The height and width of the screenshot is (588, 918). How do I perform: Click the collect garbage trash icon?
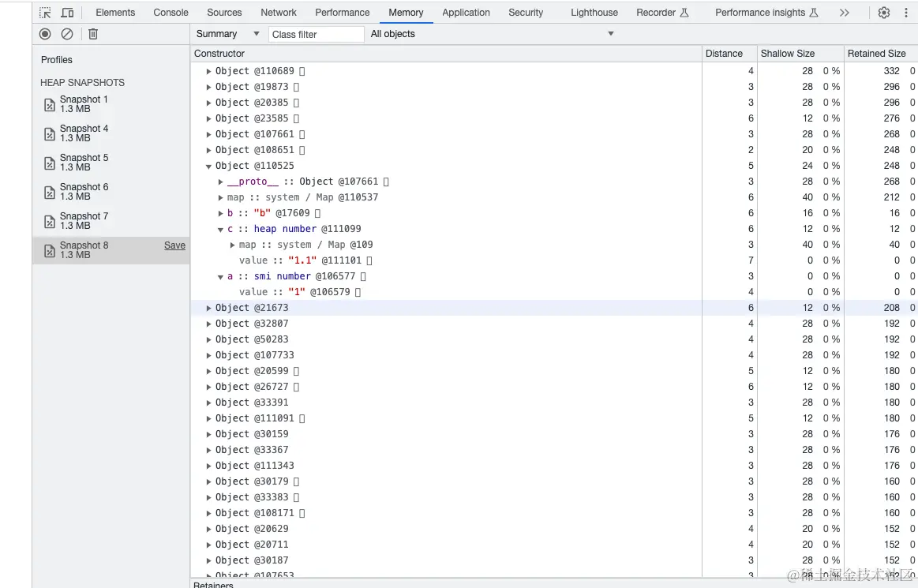[x=93, y=34]
